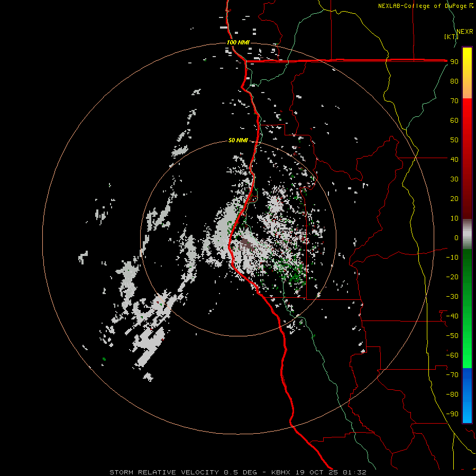Select the -40 value on velocity scale
This screenshot has height=476, width=476.
coord(452,316)
